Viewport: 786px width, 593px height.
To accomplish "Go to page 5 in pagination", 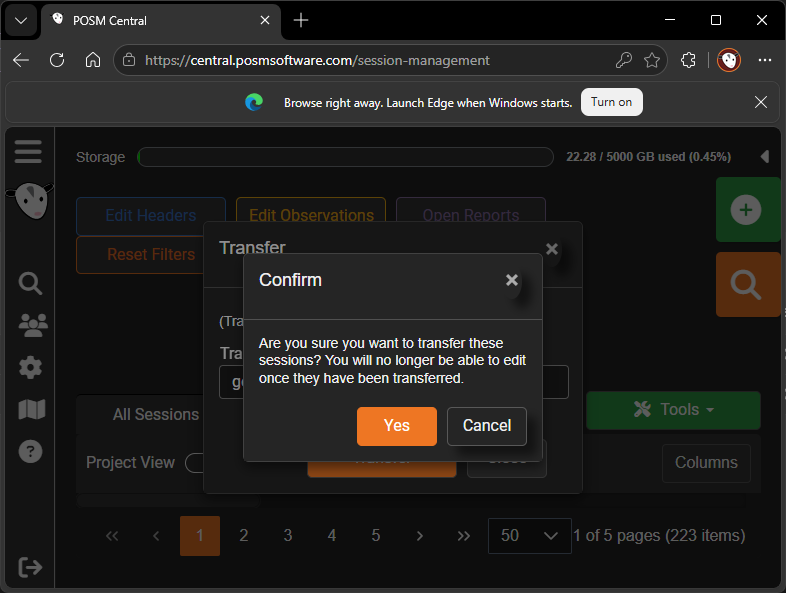I will click(x=376, y=535).
